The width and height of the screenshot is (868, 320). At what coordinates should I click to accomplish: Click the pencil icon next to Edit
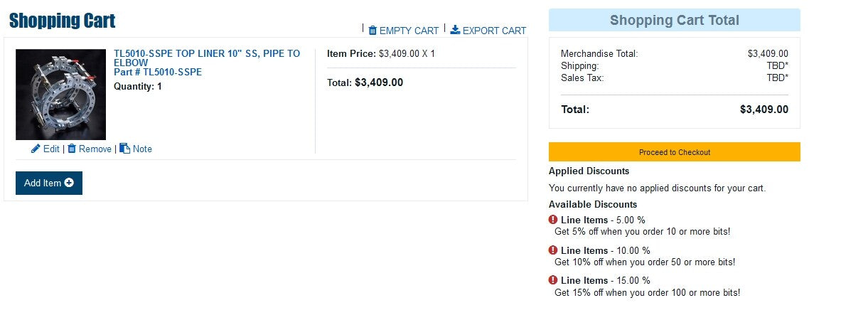36,149
